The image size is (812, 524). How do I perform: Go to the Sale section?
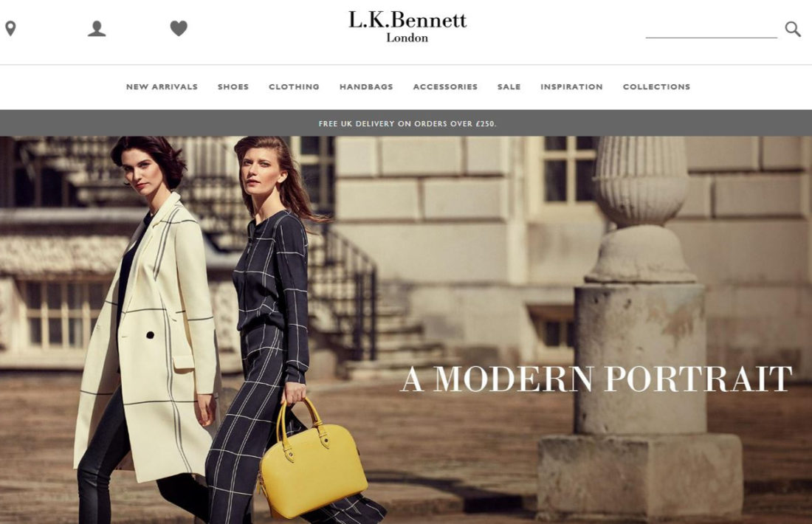[509, 87]
